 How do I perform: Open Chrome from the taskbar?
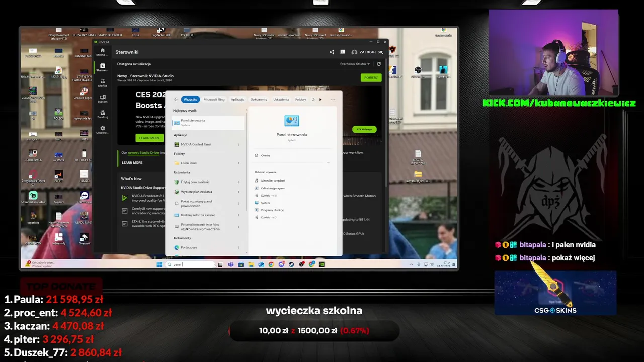pos(271,264)
